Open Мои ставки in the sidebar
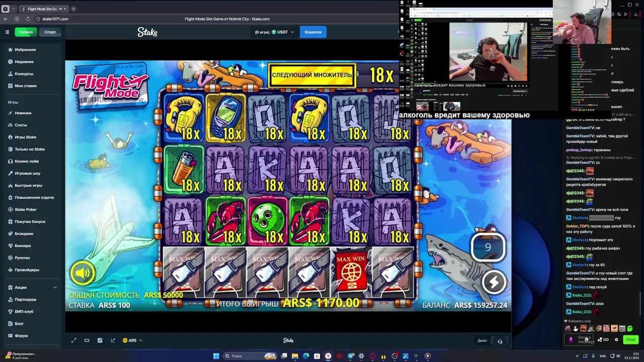The height and width of the screenshot is (362, 644). coord(26,86)
